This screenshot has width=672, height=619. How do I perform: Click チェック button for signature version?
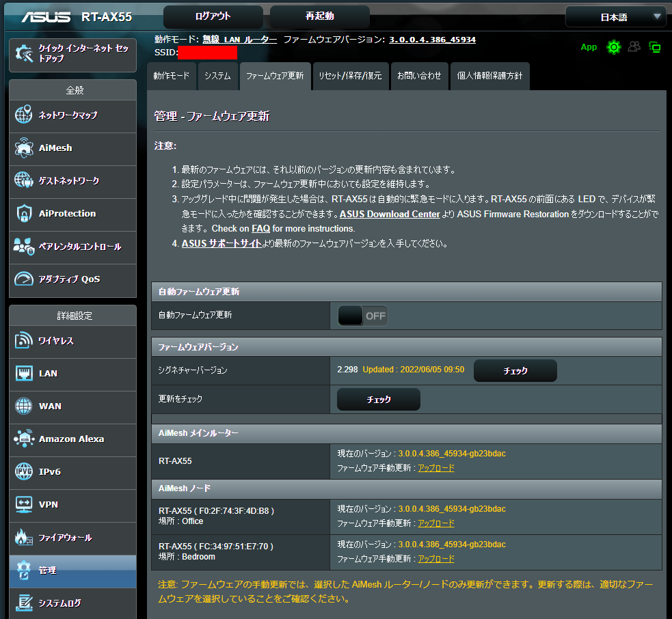(515, 370)
